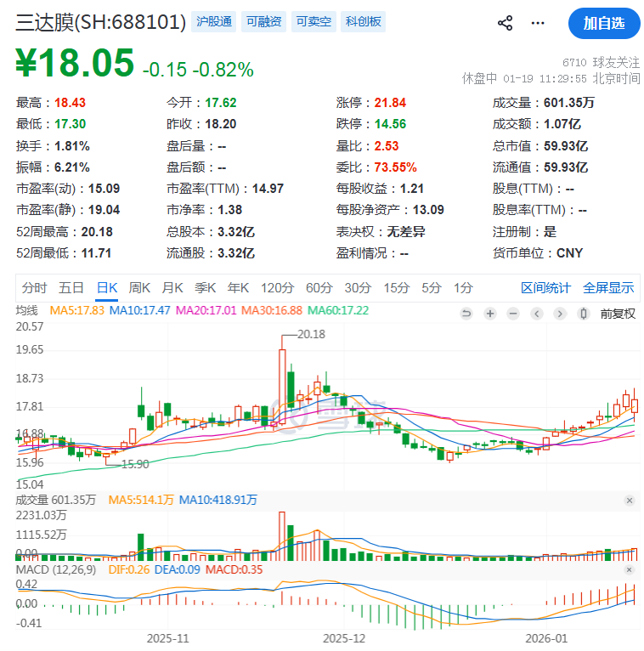
Task: Click the MACD (12,26,9) label
Action: [55, 569]
